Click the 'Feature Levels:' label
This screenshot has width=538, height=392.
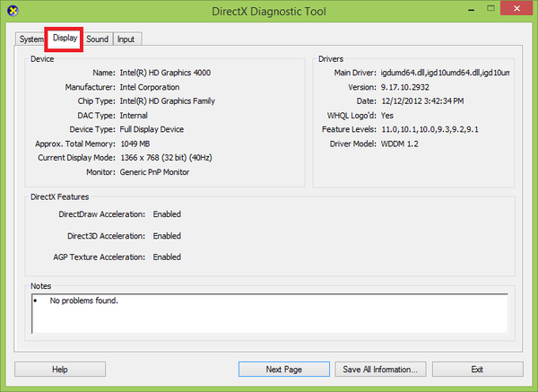(349, 129)
